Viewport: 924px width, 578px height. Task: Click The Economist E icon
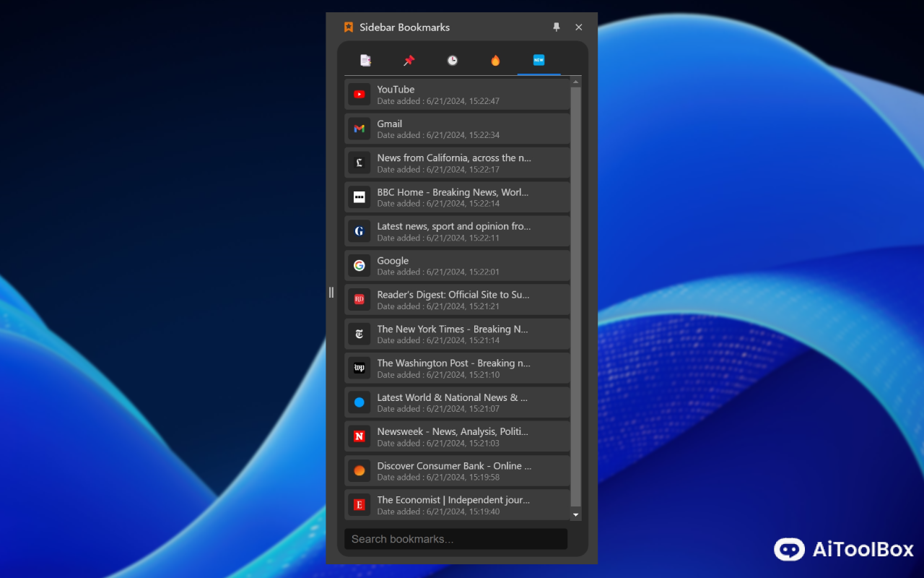coord(359,505)
